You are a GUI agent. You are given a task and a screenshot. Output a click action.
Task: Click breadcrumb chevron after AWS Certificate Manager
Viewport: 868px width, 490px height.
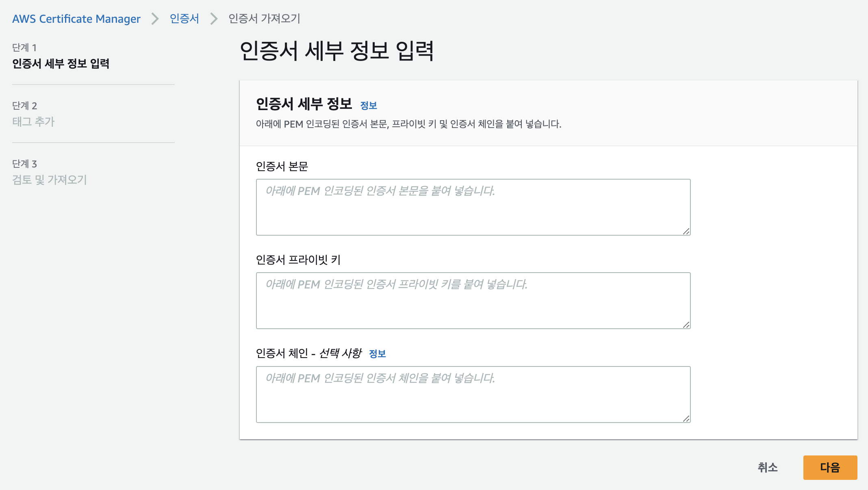[155, 19]
